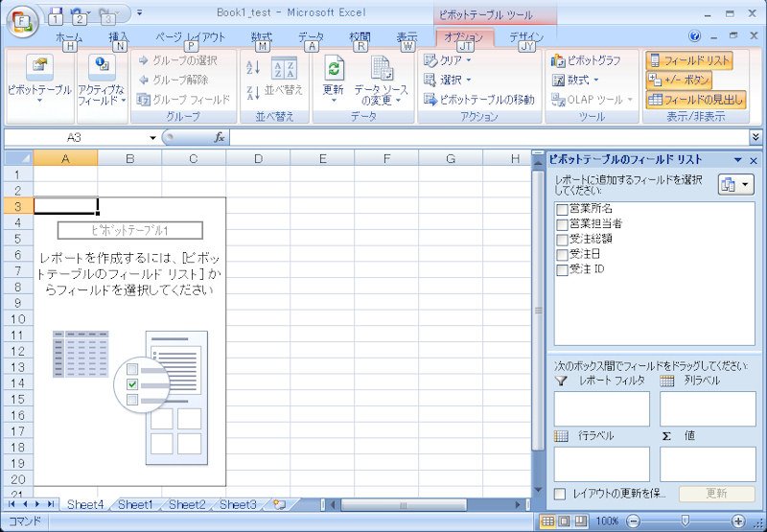Switch to Normal view in status bar
Image resolution: width=767 pixels, height=532 pixels.
[547, 521]
